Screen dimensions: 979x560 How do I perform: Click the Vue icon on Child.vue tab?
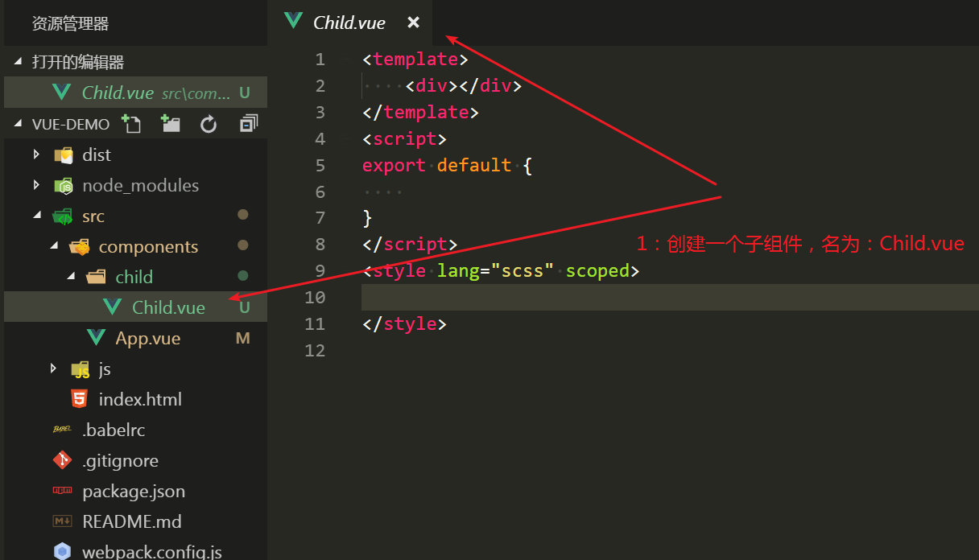pyautogui.click(x=294, y=23)
